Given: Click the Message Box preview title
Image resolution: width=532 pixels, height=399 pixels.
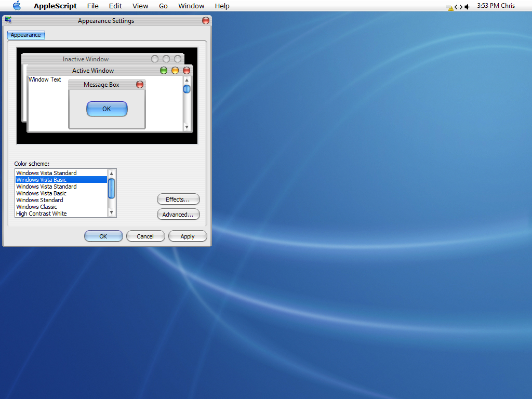Looking at the screenshot, I should pyautogui.click(x=101, y=85).
